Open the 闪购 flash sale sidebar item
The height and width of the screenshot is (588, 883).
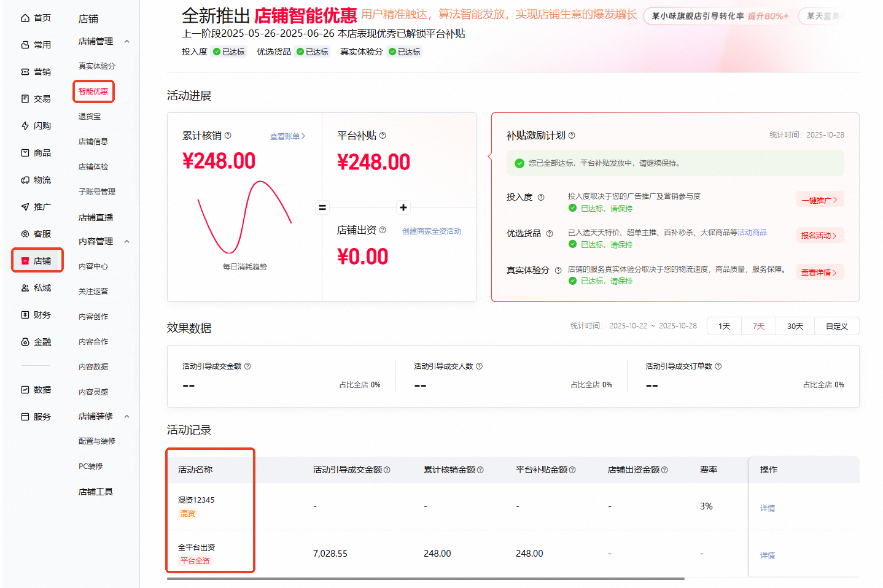(36, 126)
